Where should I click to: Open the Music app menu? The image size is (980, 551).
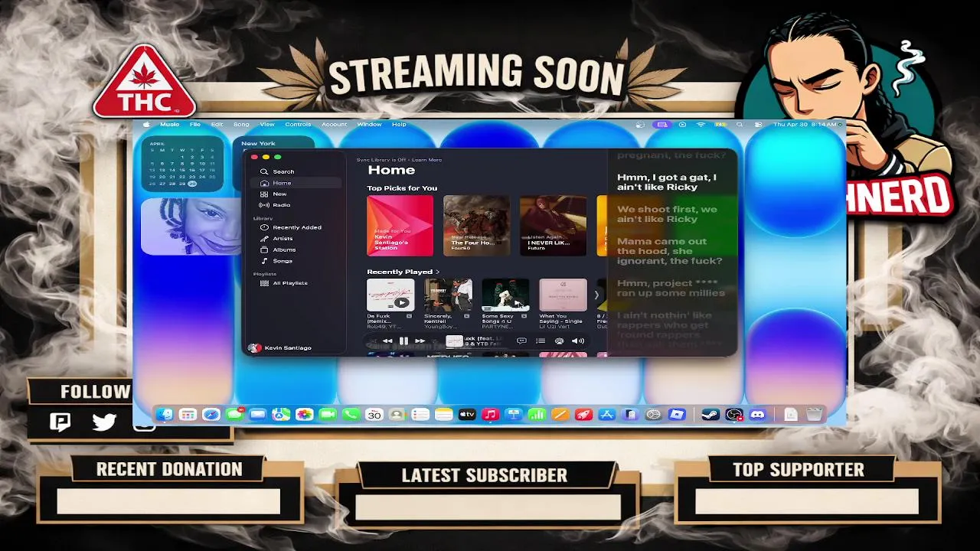(169, 124)
